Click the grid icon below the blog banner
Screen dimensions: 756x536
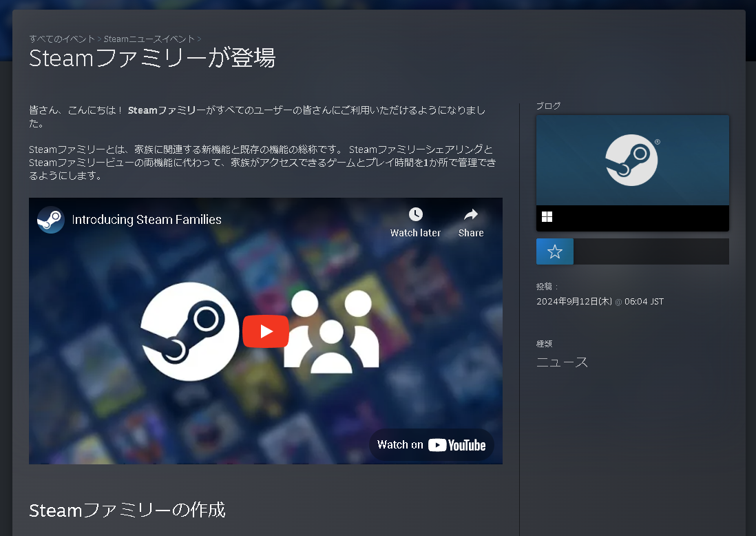[x=547, y=216]
